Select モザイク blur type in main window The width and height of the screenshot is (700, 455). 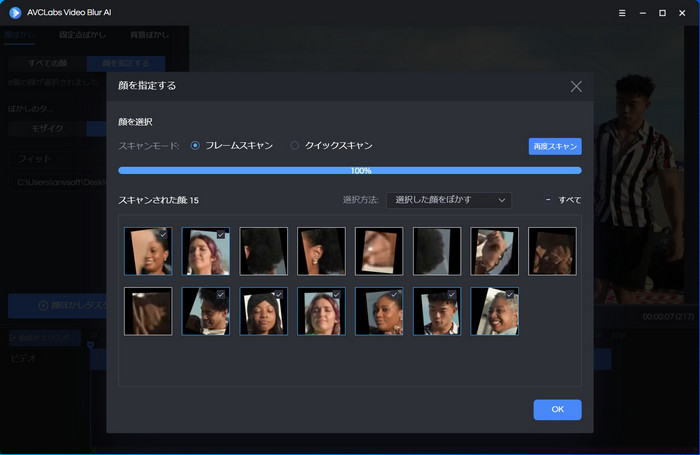47,129
